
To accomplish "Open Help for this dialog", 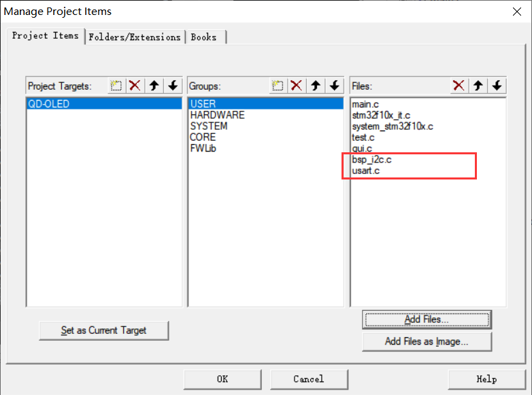I will (x=486, y=379).
